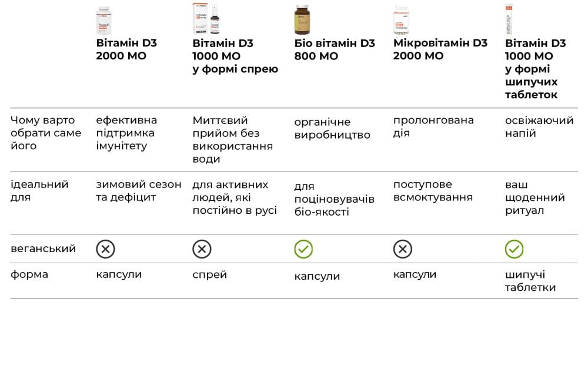Open the Вітамін D3 2000 МО product title
This screenshot has width=588, height=369.
[126, 49]
